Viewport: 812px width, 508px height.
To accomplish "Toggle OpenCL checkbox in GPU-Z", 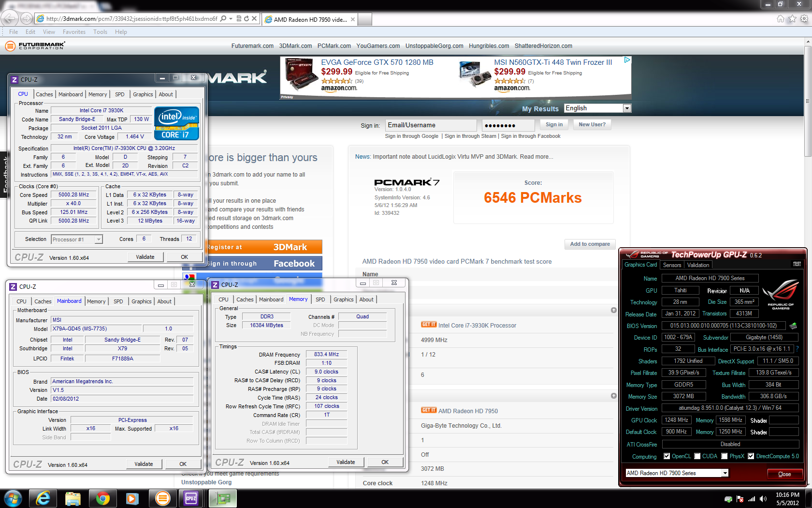I will tap(667, 456).
